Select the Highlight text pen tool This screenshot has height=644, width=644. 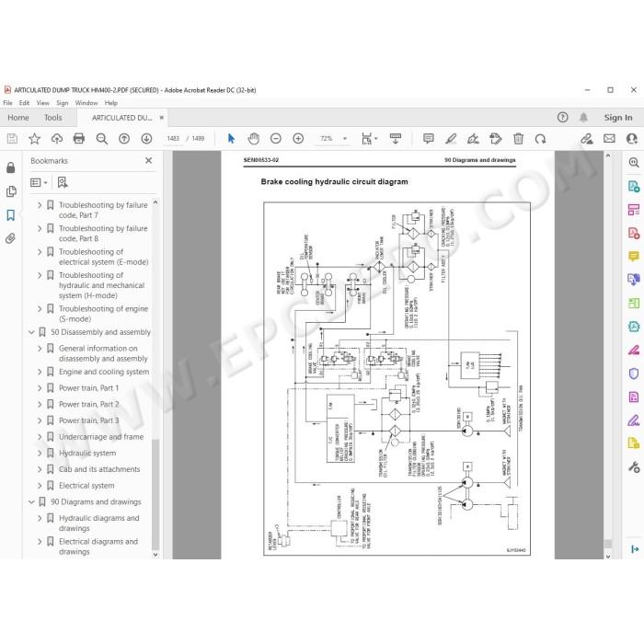coord(451,139)
